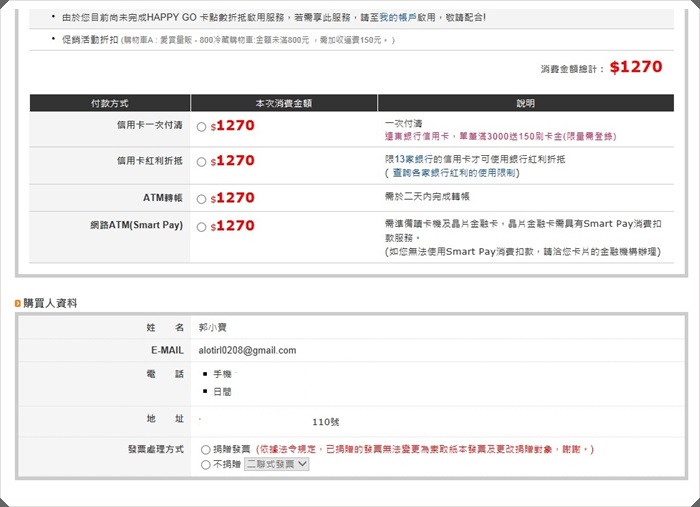Choose 信用卡紅利折抵 payment option
Image resolution: width=700 pixels, height=507 pixels.
(202, 161)
